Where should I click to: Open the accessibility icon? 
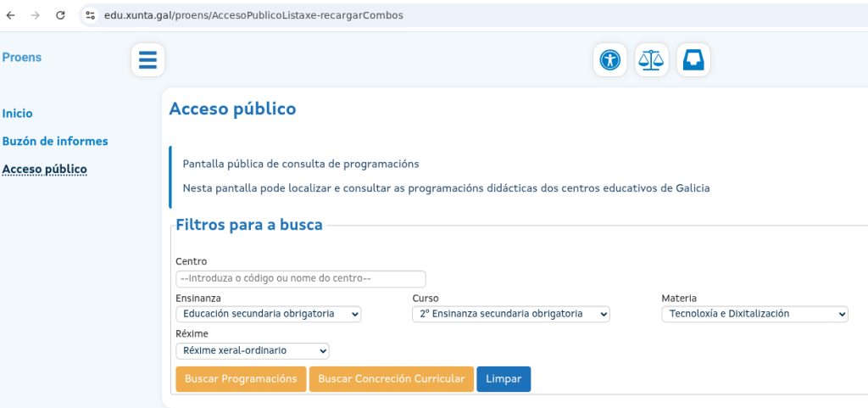coord(609,60)
